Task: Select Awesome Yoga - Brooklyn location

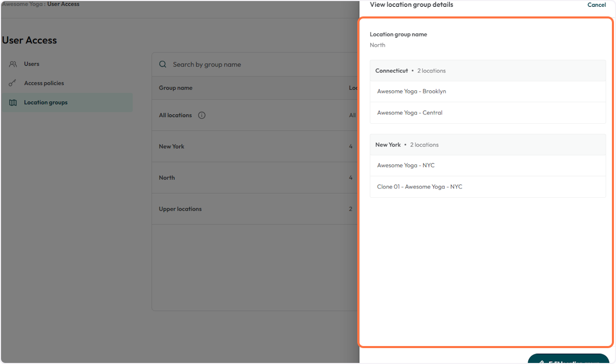Action: pos(411,91)
